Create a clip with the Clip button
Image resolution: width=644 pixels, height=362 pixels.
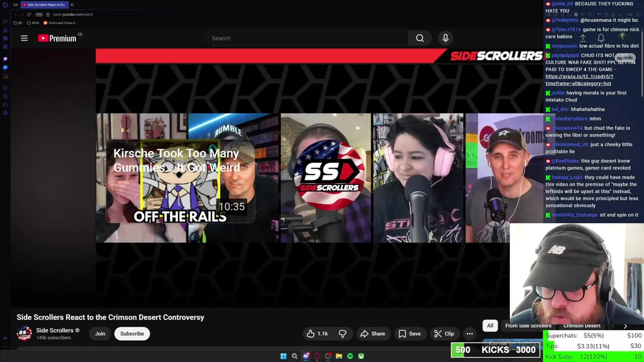444,334
